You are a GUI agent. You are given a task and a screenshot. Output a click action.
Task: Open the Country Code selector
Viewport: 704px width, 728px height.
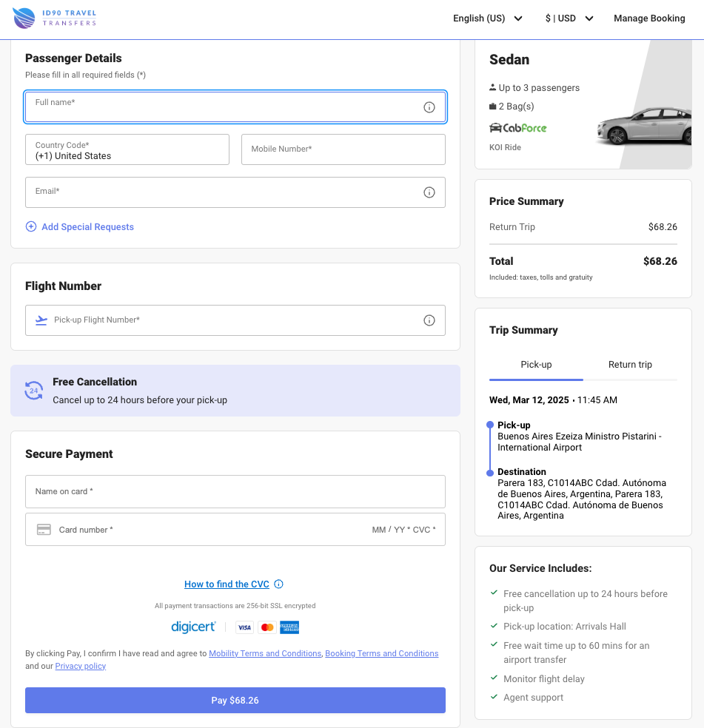pos(127,149)
